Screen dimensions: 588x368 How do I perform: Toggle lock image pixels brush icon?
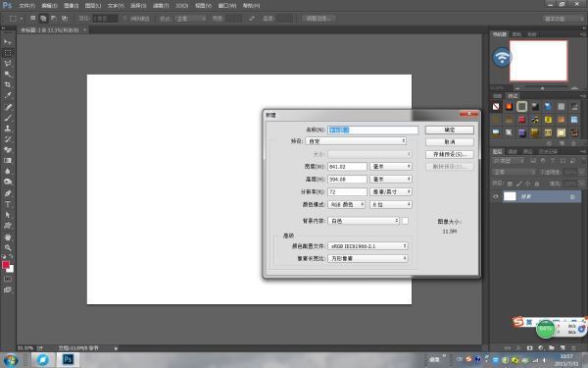pos(519,184)
